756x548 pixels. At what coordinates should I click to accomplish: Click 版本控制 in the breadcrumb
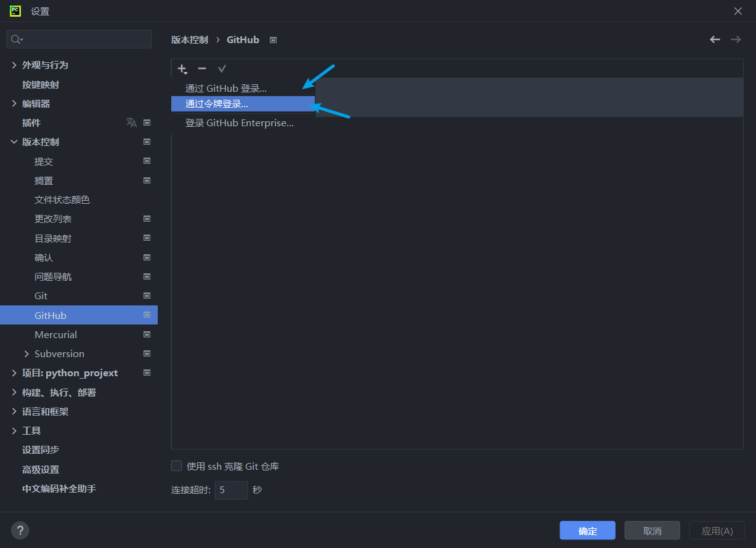coord(190,39)
